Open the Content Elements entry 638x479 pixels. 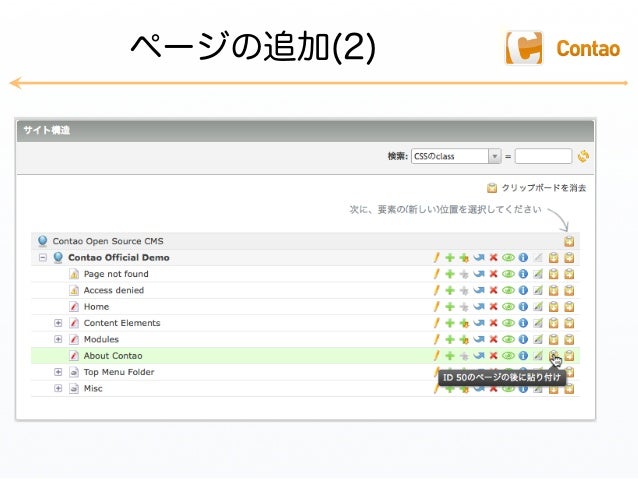(x=122, y=323)
